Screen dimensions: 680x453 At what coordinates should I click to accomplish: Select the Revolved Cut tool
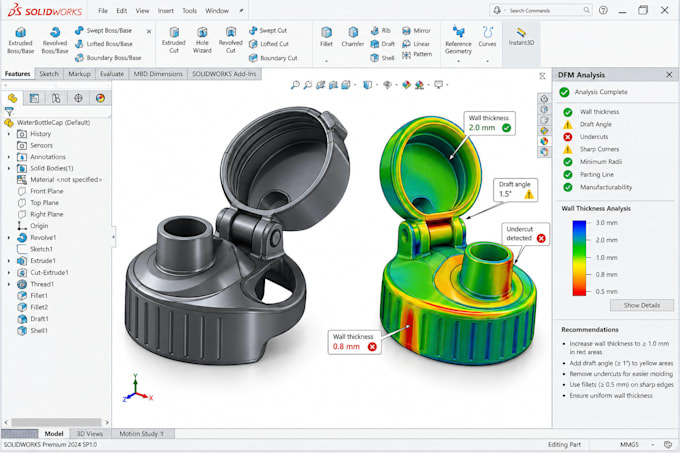231,41
